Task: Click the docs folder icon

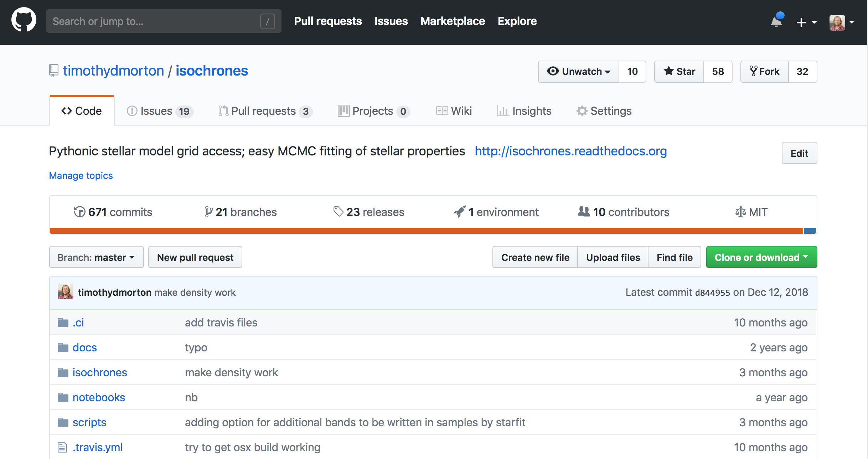Action: tap(63, 347)
